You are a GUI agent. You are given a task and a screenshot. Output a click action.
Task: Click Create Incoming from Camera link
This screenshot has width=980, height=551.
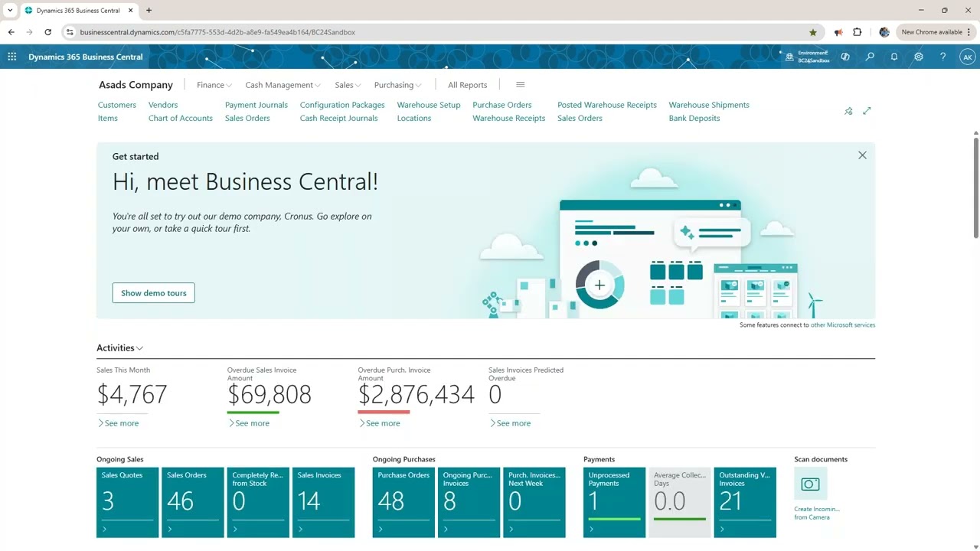pos(817,513)
